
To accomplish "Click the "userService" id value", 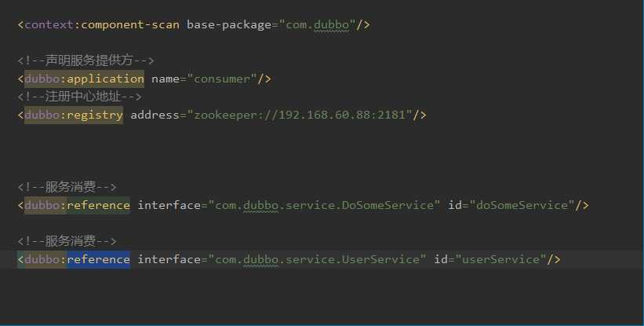I will pos(500,259).
